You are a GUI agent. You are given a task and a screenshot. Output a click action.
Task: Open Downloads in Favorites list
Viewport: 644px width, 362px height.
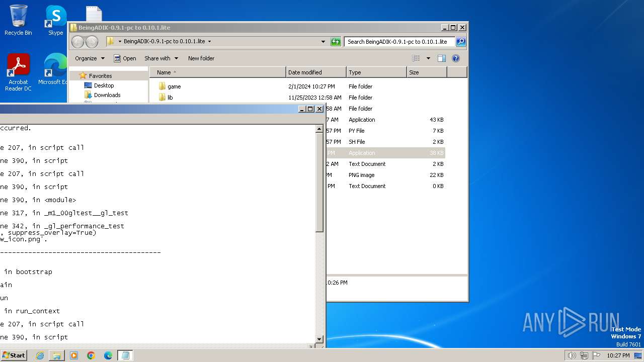[x=107, y=95]
